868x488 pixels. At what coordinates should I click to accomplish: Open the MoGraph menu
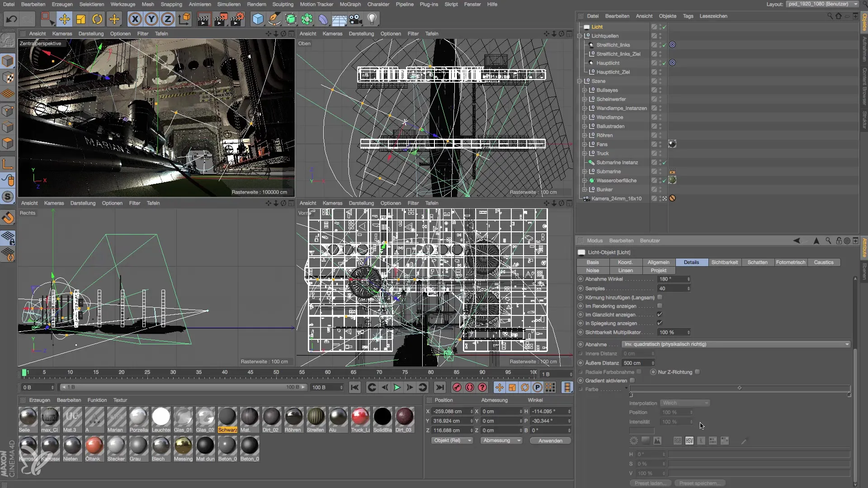(x=350, y=4)
